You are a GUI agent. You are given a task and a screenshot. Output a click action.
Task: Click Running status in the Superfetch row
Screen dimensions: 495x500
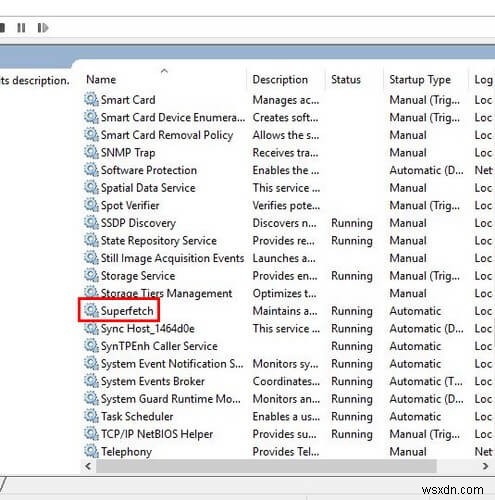352,311
